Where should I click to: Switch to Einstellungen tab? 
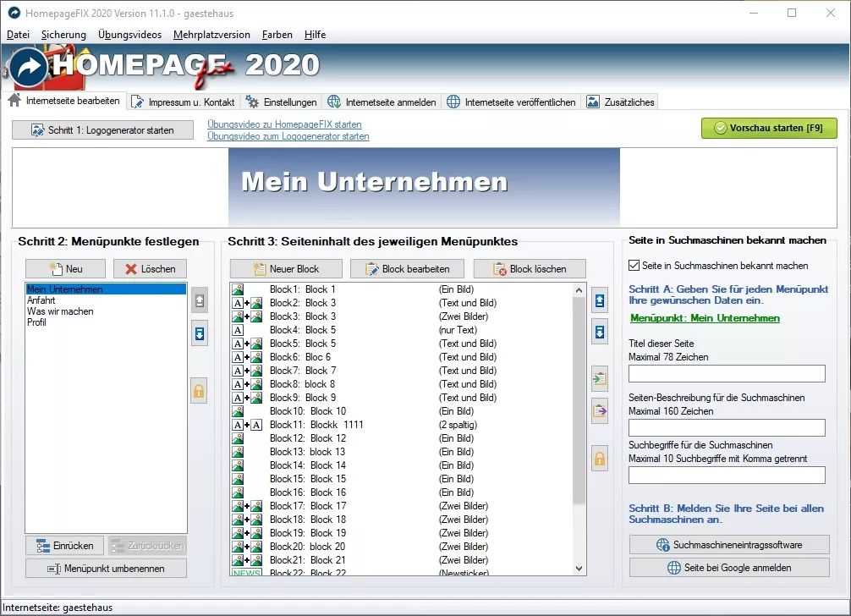(281, 102)
